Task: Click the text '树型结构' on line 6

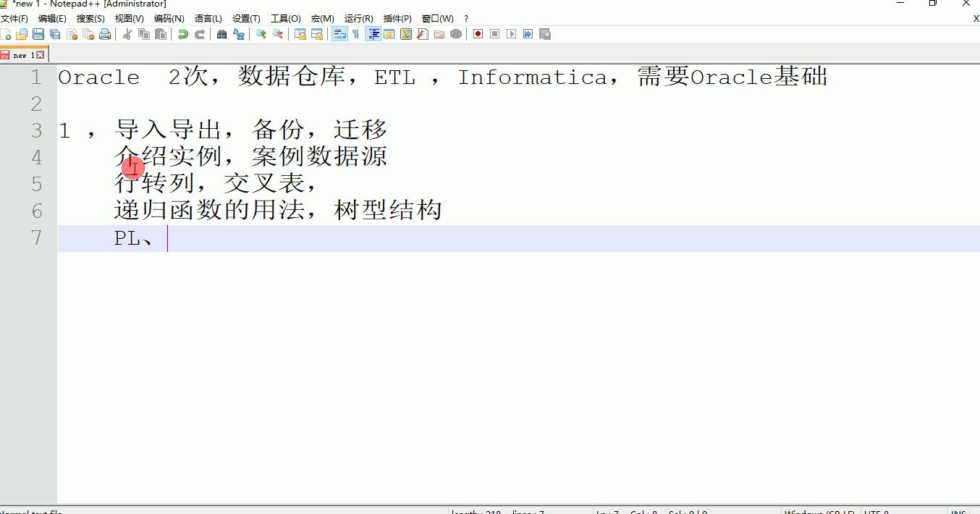Action: coord(388,210)
